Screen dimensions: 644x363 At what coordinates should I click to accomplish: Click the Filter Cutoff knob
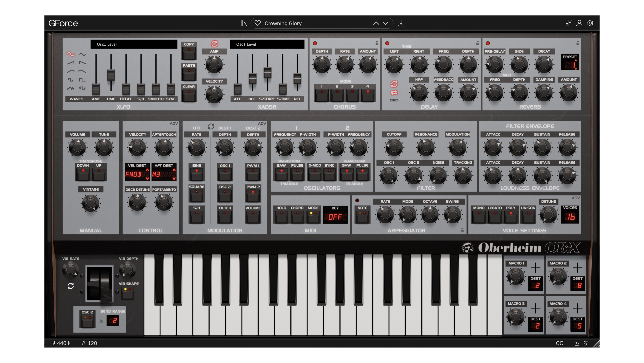coord(394,148)
